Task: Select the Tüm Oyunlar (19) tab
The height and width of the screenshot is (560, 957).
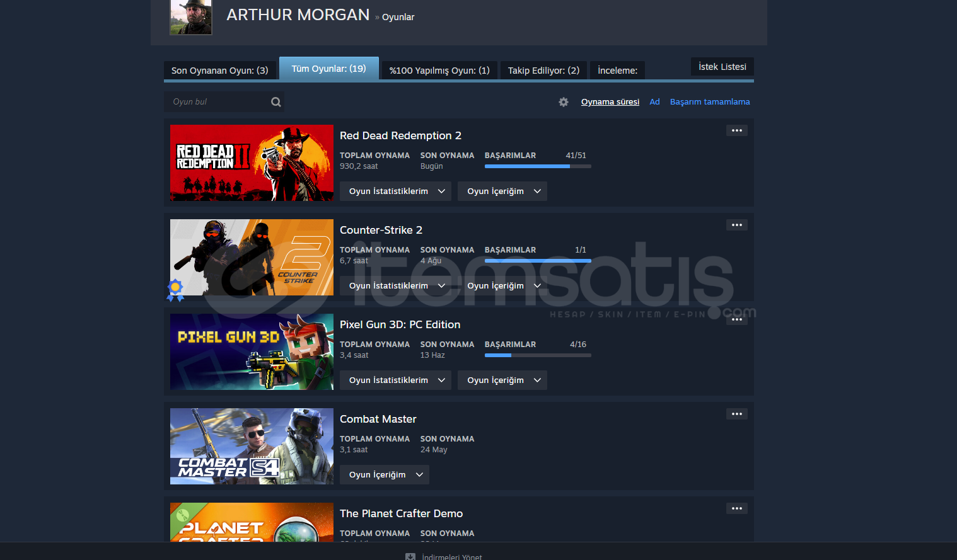Action: coord(328,69)
